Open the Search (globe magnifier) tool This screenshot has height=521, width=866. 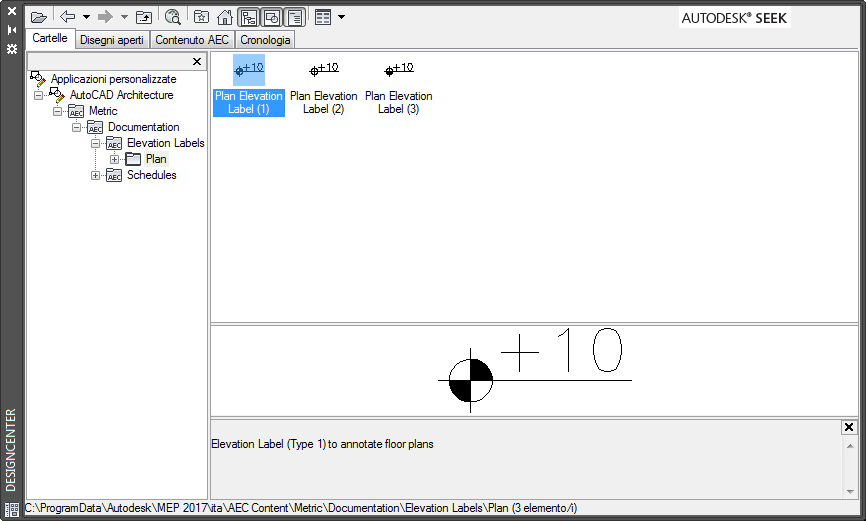(x=173, y=17)
